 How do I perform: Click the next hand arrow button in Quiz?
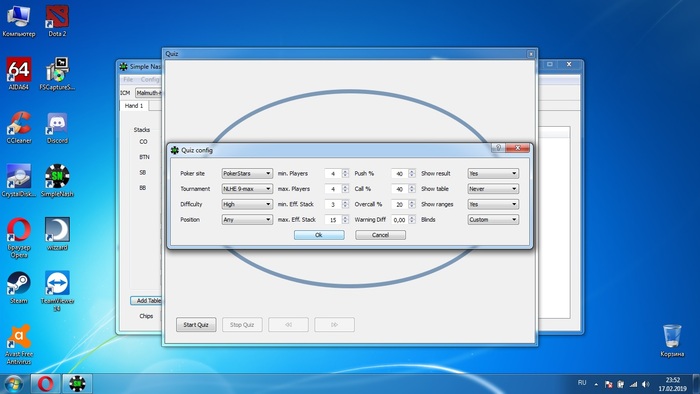coord(334,324)
